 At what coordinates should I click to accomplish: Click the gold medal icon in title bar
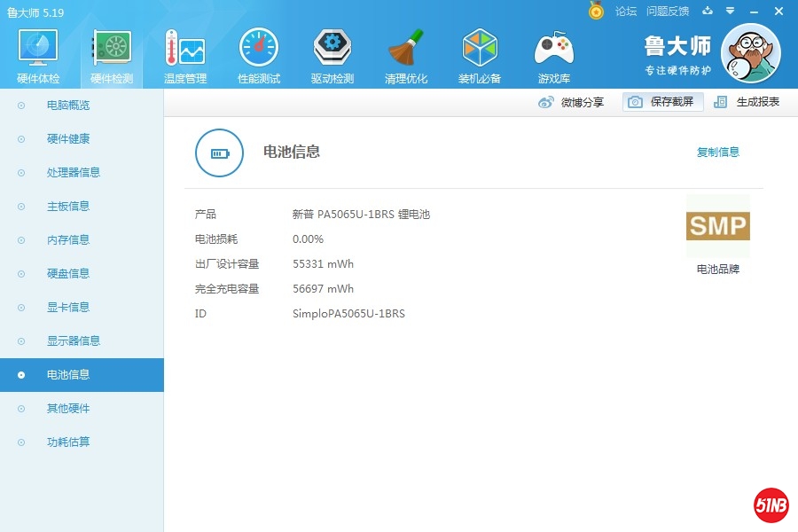pyautogui.click(x=597, y=12)
